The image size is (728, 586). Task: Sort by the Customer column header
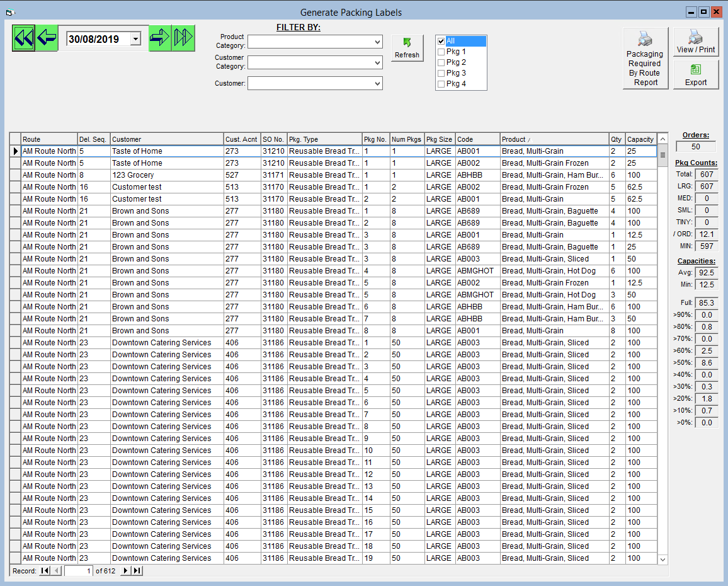(x=167, y=139)
